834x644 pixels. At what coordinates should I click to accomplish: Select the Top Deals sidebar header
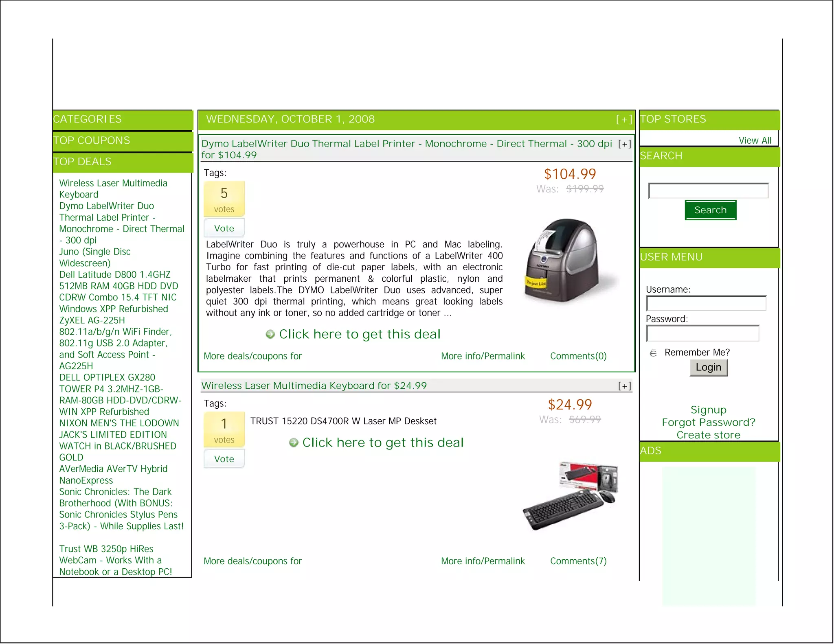[82, 162]
